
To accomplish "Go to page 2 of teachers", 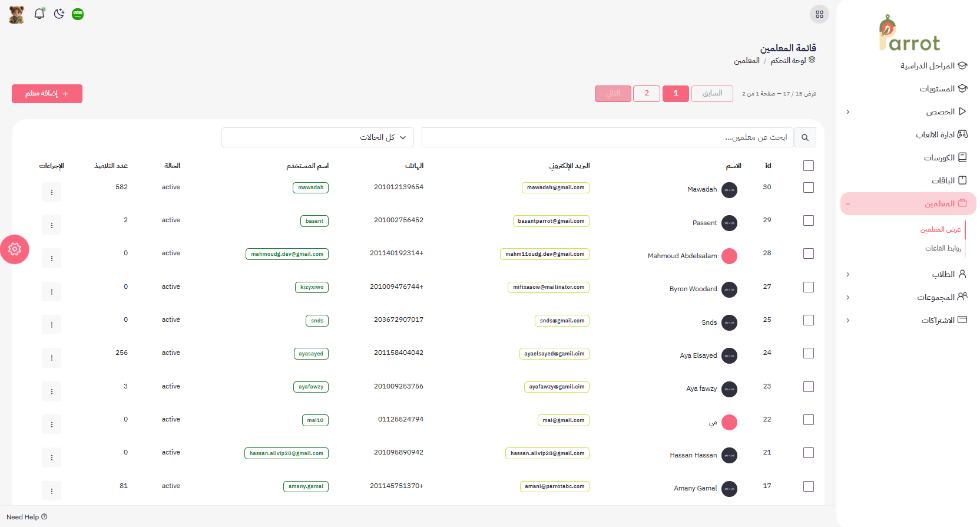I will coord(646,94).
